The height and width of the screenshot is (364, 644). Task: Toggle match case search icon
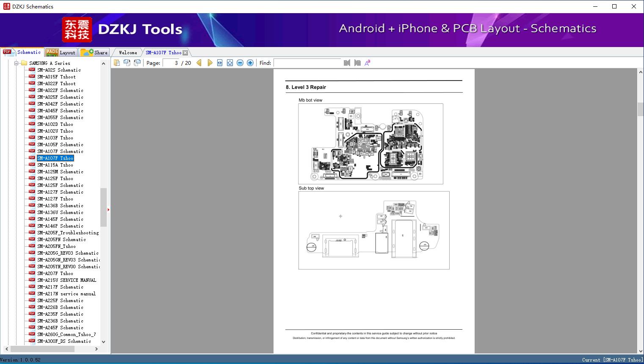click(x=368, y=63)
